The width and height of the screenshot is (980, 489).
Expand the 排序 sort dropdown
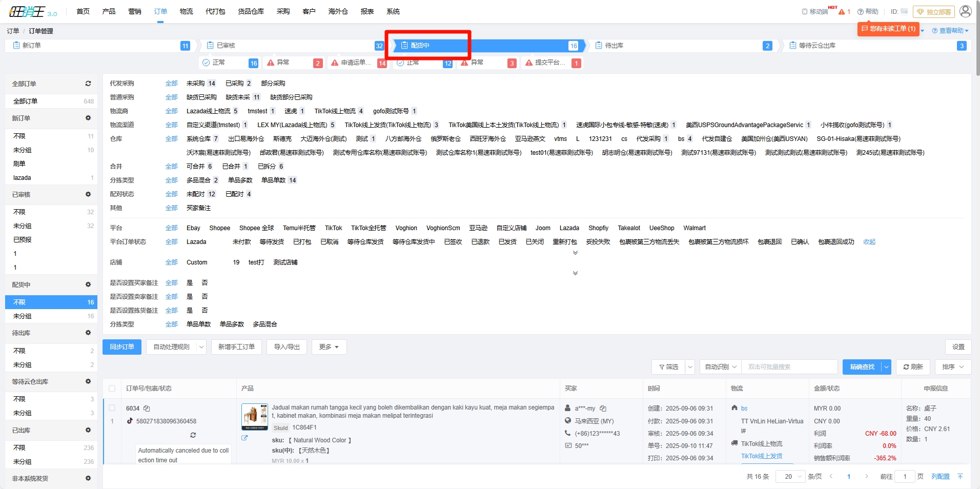click(953, 367)
